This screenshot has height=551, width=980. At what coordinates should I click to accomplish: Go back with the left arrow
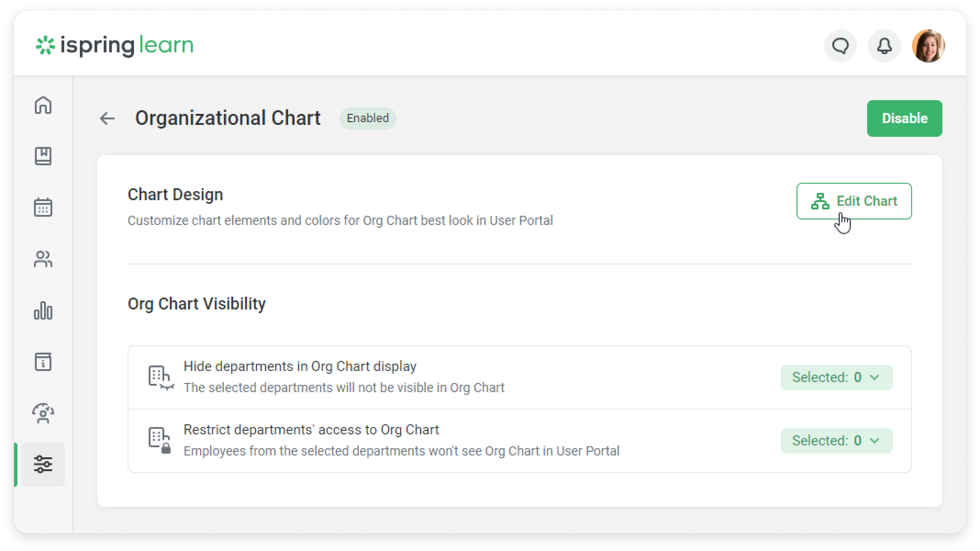click(x=107, y=118)
